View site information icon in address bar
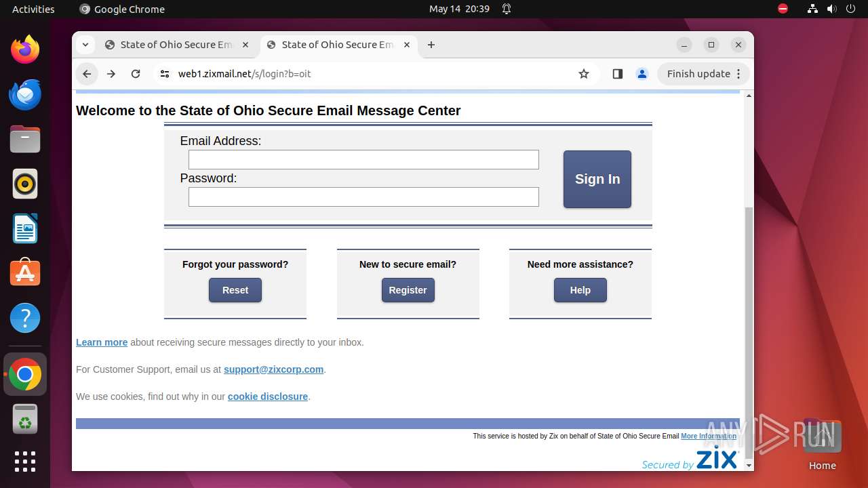The height and width of the screenshot is (488, 868). 164,74
